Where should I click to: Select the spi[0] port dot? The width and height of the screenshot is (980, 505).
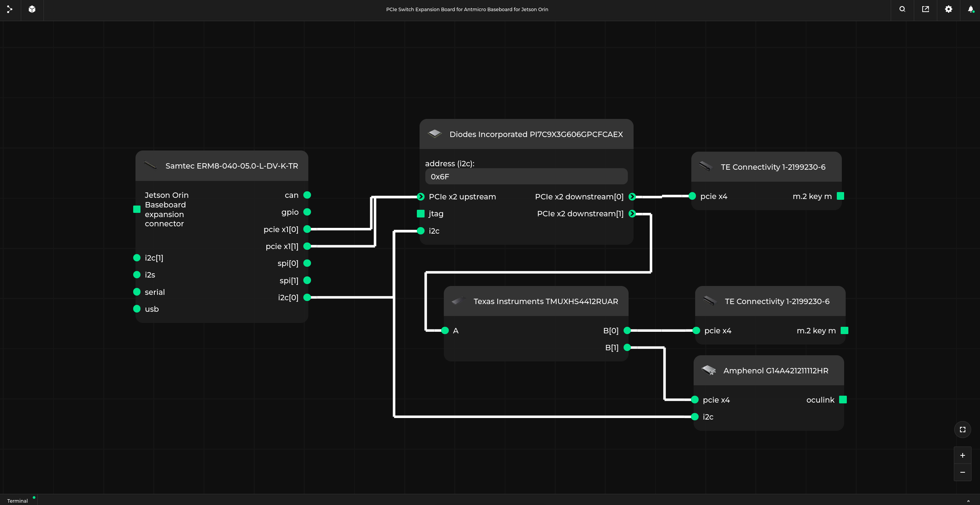coord(307,263)
